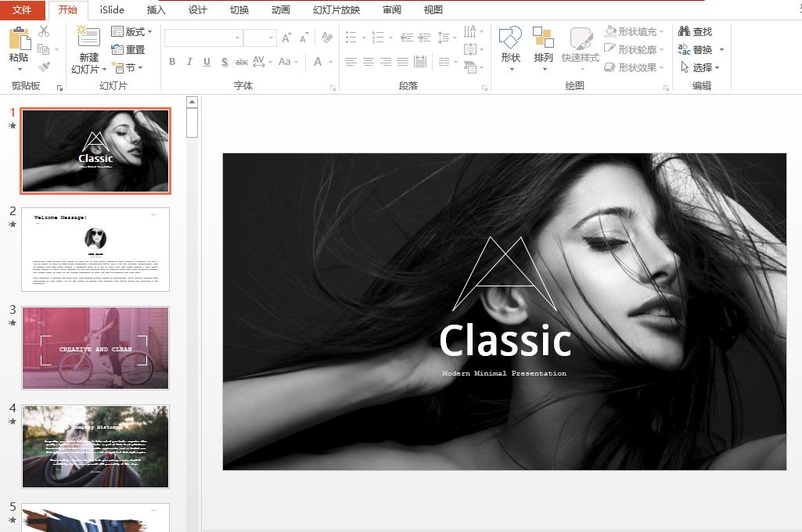Open the 幻灯片放映 (Slide Show) tab
The height and width of the screenshot is (532, 802).
point(336,10)
